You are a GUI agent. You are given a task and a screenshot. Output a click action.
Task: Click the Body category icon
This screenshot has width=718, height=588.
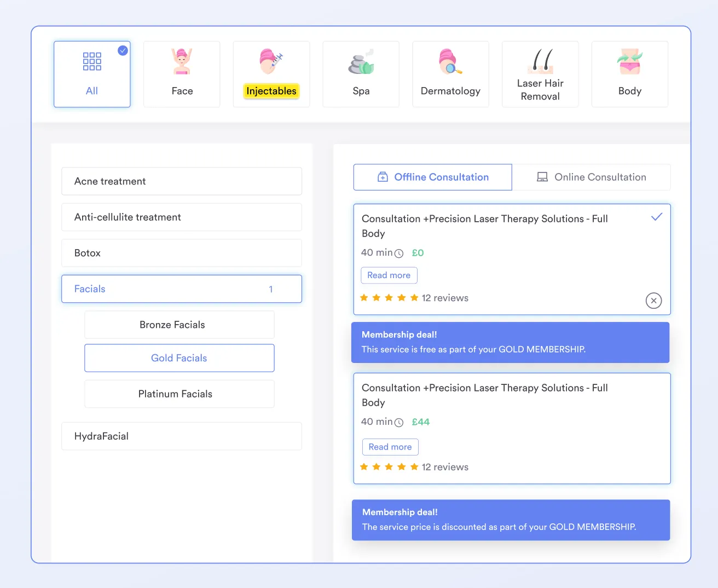629,61
